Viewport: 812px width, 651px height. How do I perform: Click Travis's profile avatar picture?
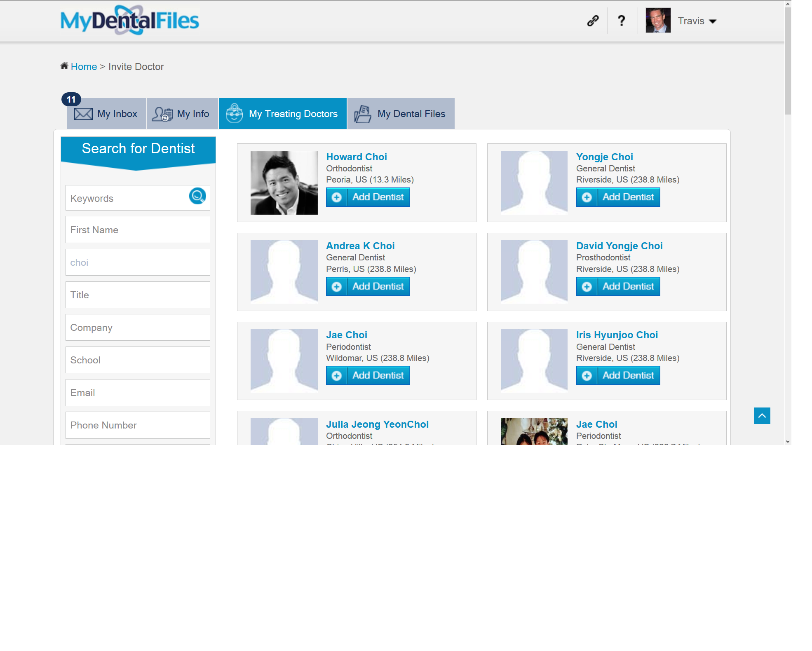tap(658, 21)
